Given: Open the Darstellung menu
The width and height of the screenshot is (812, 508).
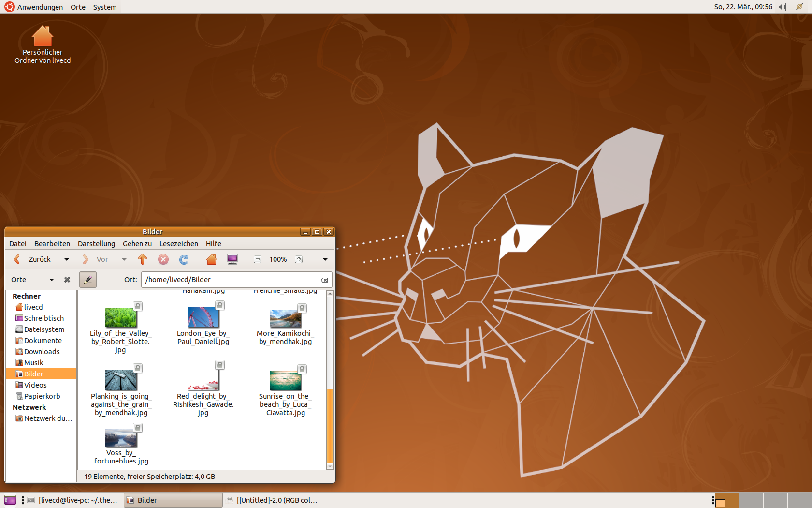Looking at the screenshot, I should (x=97, y=244).
